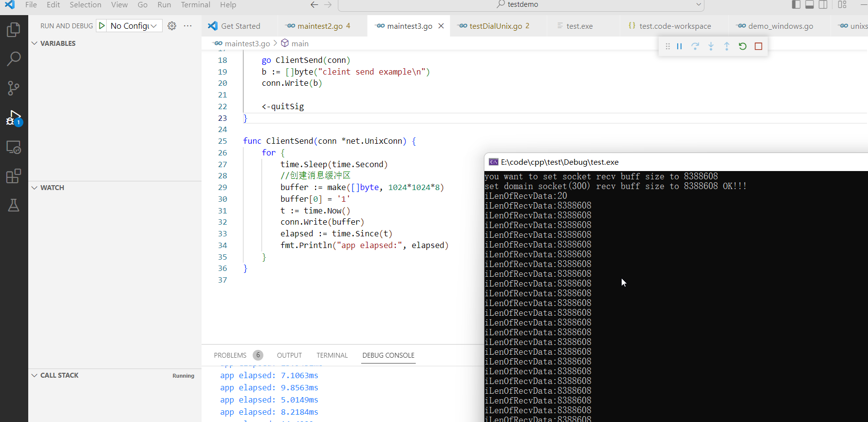Open the Extensions view icon
Screen dimensions: 868x422
[x=14, y=176]
